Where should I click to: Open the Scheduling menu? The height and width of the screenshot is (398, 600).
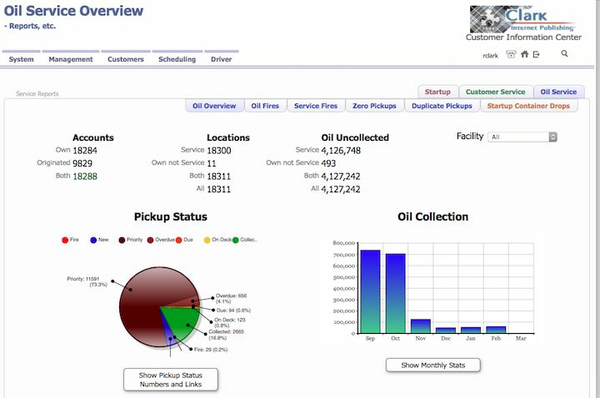coord(177,59)
